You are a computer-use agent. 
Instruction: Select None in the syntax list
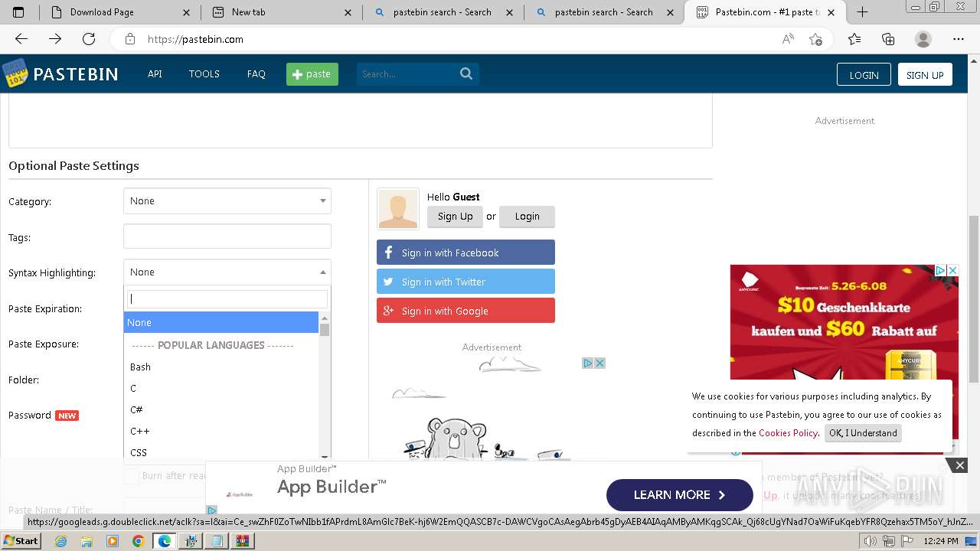(x=220, y=322)
